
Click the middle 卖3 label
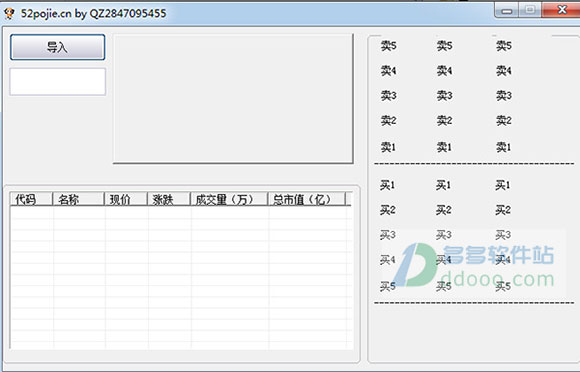[x=444, y=96]
